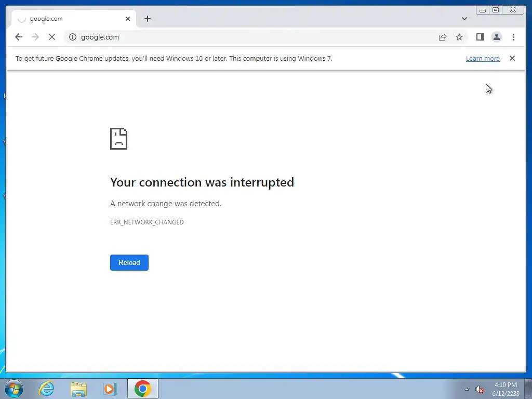Viewport: 532px width, 399px height.
Task: Open the clock showing 4:10 PM
Action: click(506, 389)
